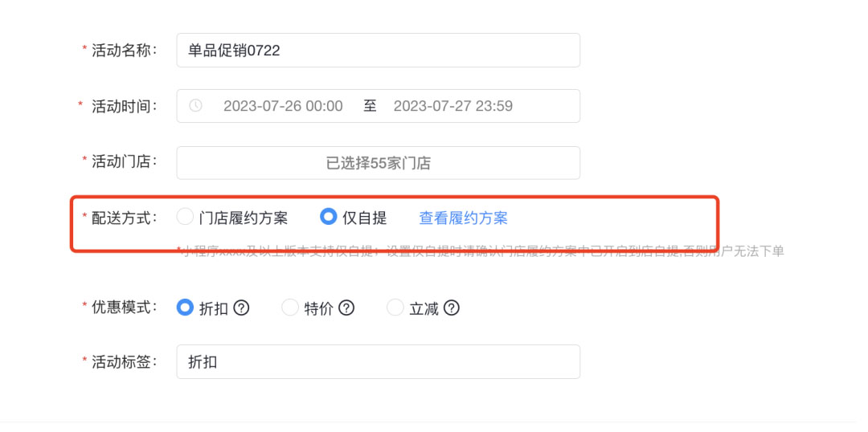Show help tooltip icon beside 特价
The image size is (868, 432).
(x=346, y=308)
